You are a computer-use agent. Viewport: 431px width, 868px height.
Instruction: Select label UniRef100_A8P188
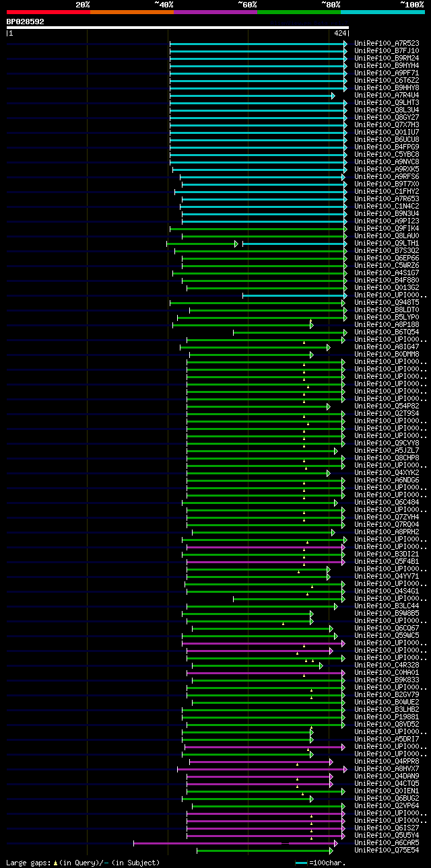387,324
